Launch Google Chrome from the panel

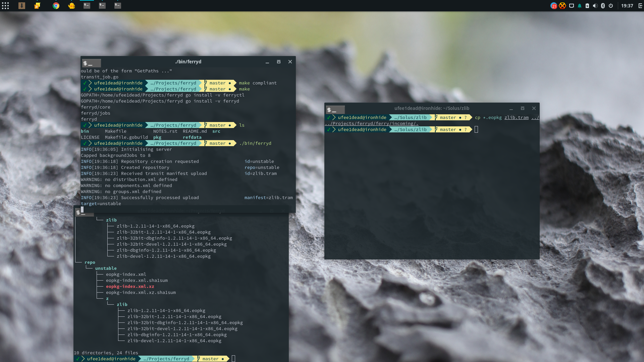click(56, 6)
